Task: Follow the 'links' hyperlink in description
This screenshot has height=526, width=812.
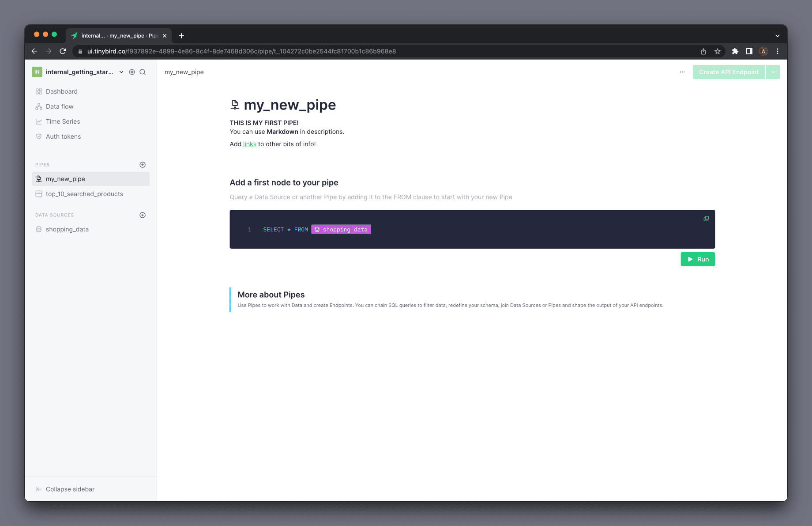Action: (250, 144)
